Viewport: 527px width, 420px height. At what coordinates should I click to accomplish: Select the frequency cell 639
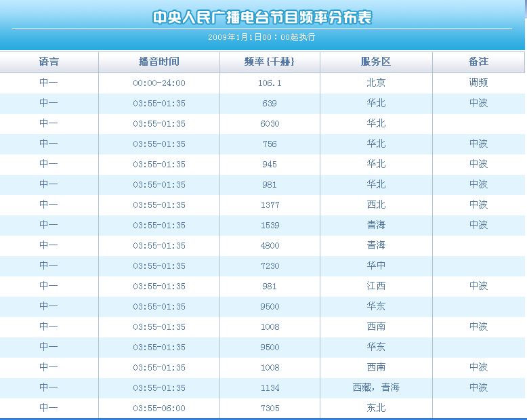pyautogui.click(x=270, y=104)
